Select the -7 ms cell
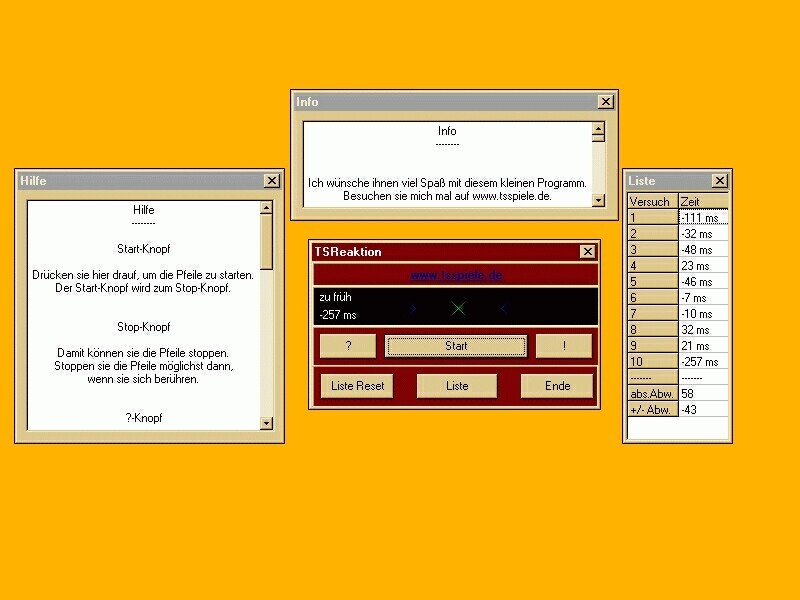The height and width of the screenshot is (600, 800). [704, 298]
